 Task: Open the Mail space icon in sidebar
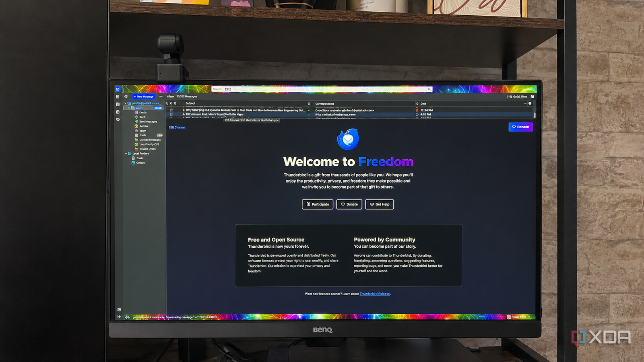tap(118, 89)
